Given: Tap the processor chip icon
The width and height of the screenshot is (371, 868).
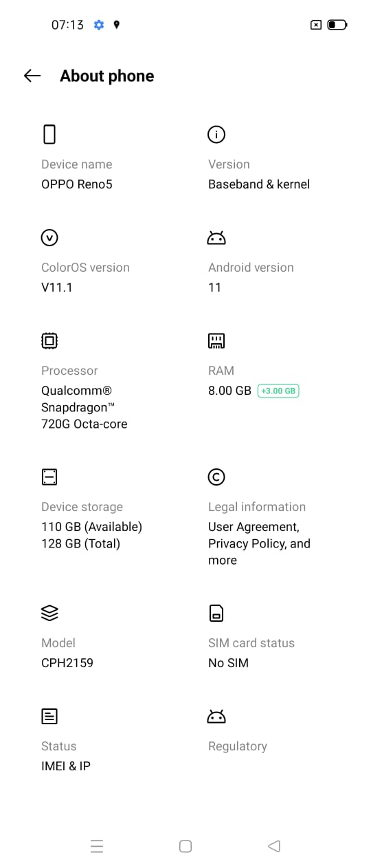Looking at the screenshot, I should point(49,340).
